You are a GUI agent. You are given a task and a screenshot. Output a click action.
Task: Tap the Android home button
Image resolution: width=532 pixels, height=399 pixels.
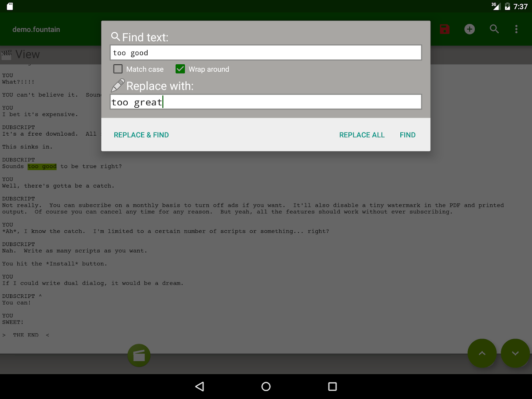click(266, 387)
